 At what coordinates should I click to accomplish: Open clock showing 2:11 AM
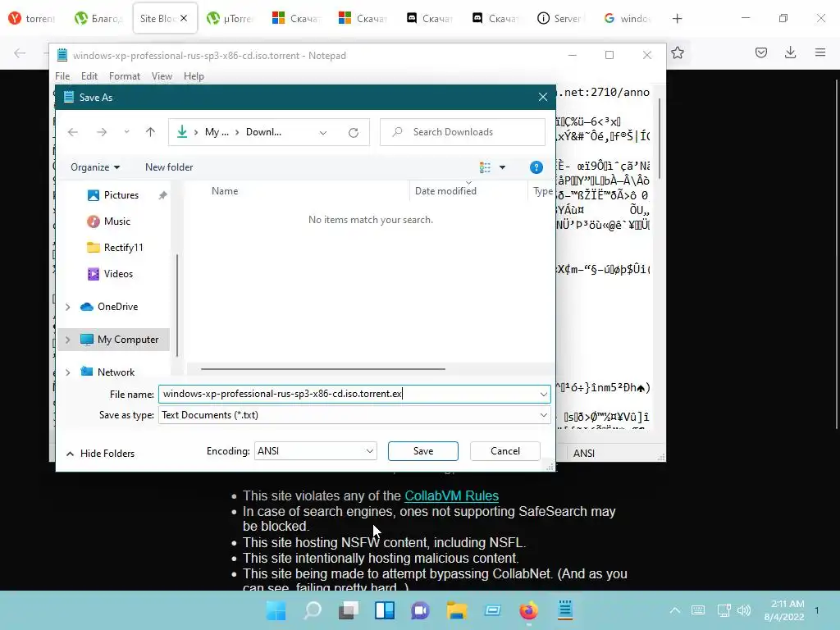coord(784,610)
